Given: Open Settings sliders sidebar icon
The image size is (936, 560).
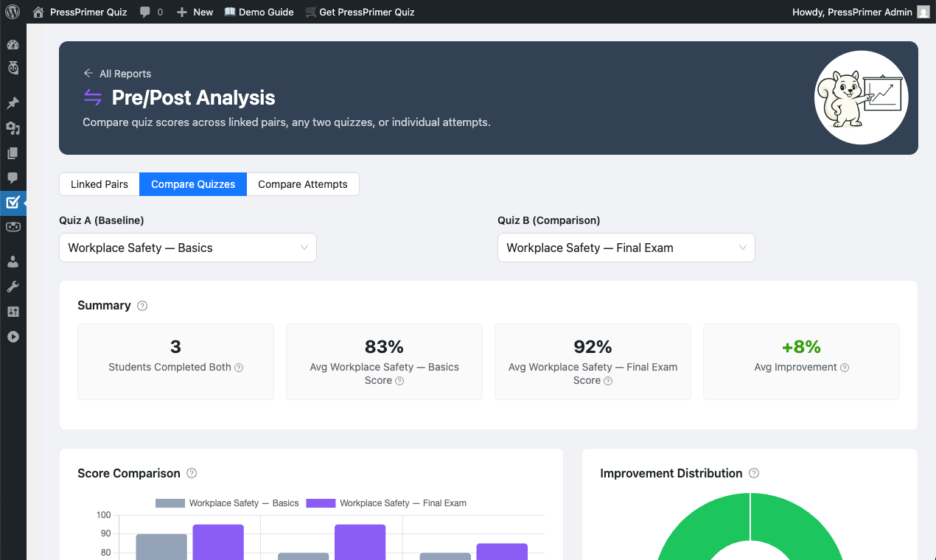Looking at the screenshot, I should [13, 312].
